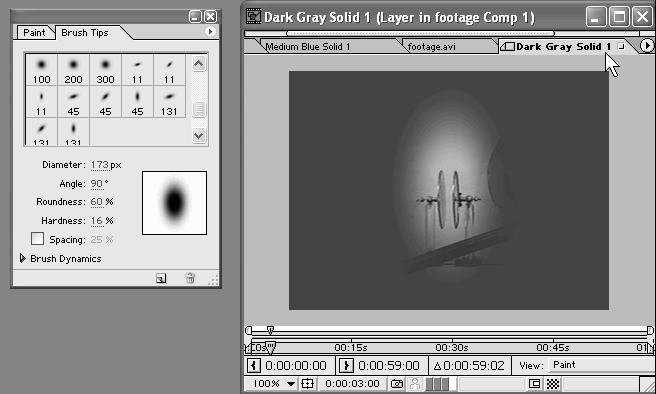Select the Medium Blue Solid 1 tab
The image size is (656, 394).
pyautogui.click(x=308, y=46)
